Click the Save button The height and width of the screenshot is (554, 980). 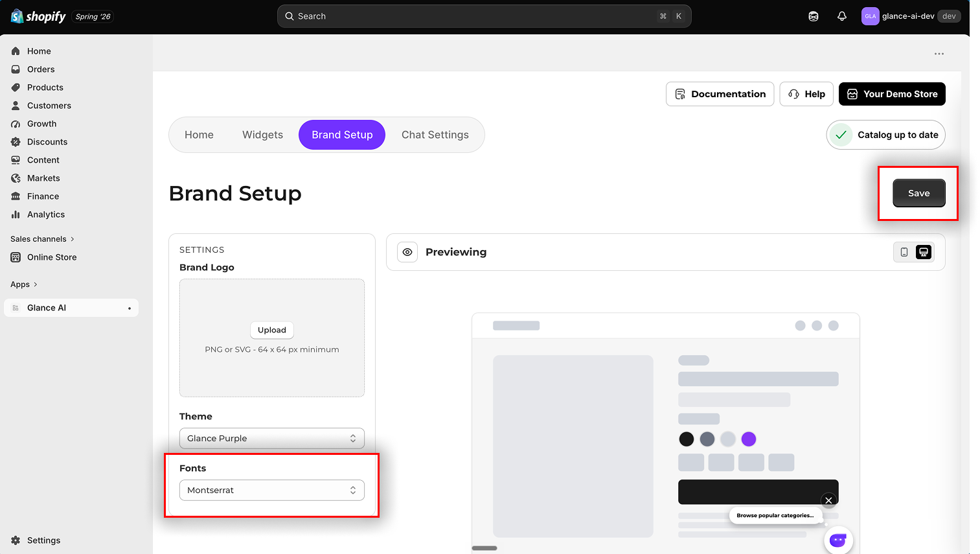tap(919, 193)
